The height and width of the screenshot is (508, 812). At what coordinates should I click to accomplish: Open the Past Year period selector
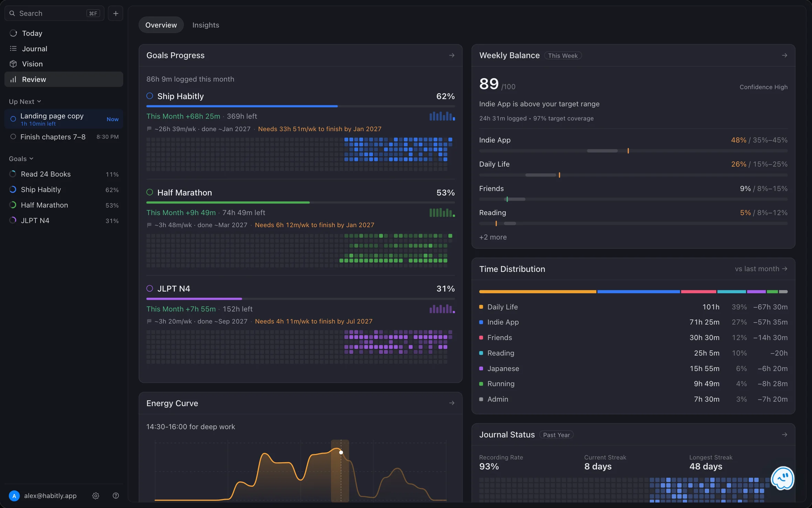556,435
